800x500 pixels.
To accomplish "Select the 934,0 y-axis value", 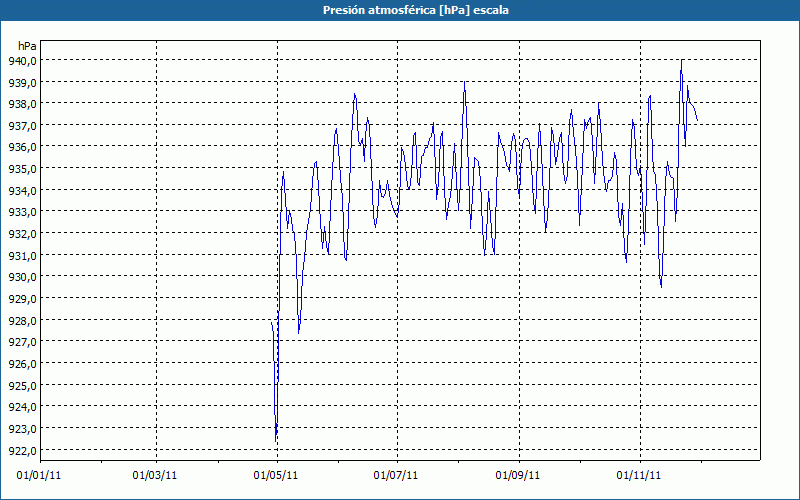I will pos(22,190).
